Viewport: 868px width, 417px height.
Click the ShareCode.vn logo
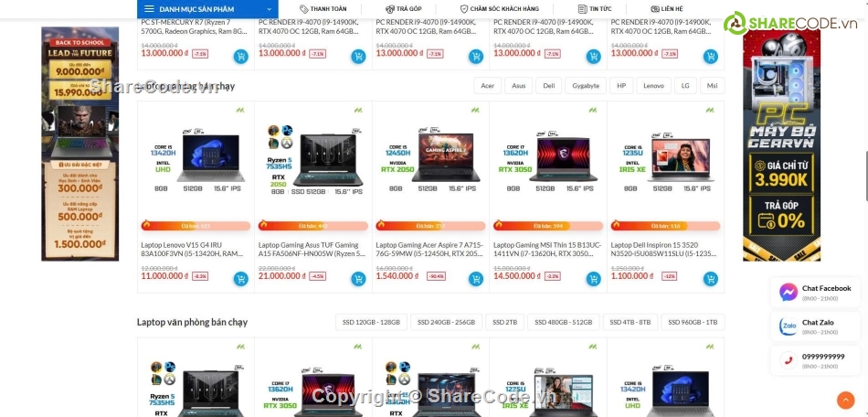click(x=790, y=23)
